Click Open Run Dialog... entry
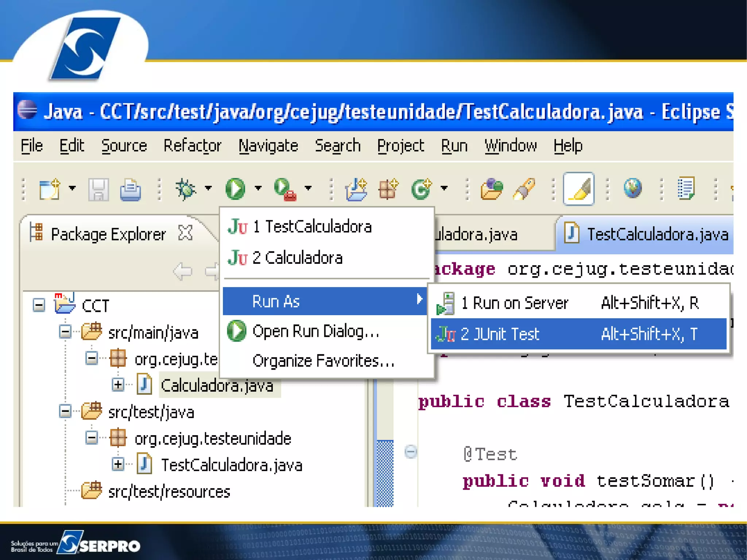Image resolution: width=747 pixels, height=560 pixels. [x=316, y=331]
